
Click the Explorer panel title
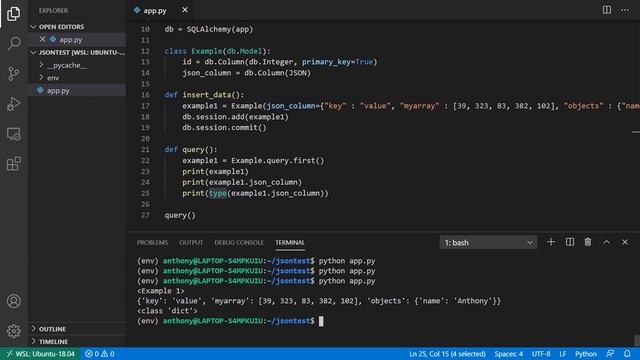pyautogui.click(x=53, y=11)
